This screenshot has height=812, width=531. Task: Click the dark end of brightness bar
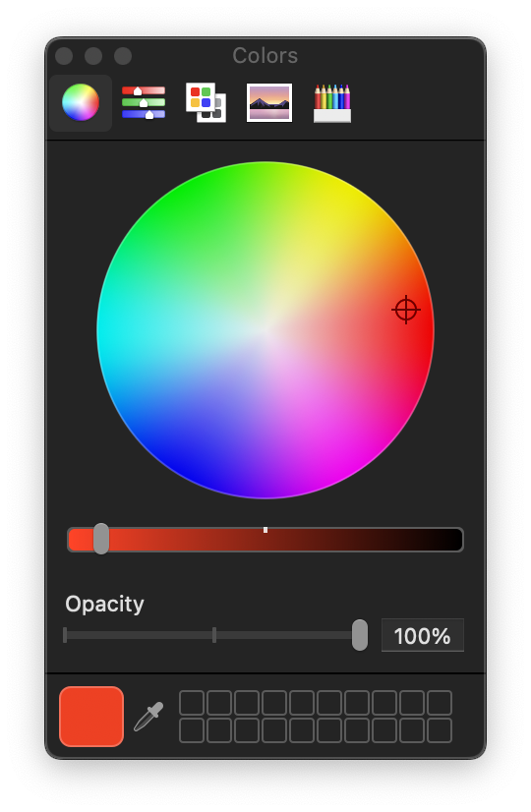(x=453, y=540)
